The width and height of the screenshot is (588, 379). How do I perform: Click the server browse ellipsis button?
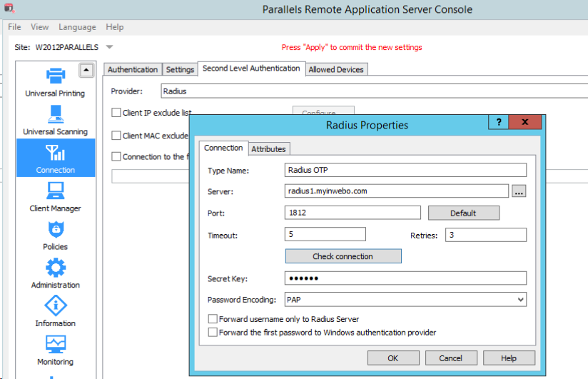tap(519, 191)
